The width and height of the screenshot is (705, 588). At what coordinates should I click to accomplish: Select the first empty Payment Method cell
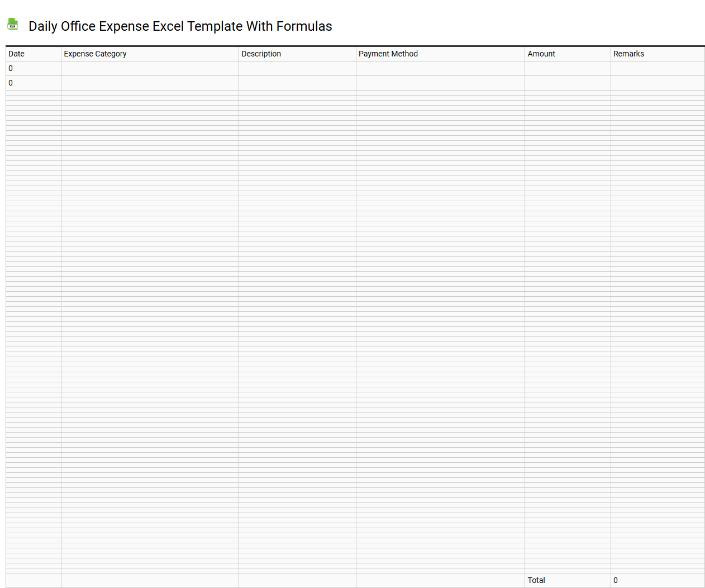click(x=440, y=68)
